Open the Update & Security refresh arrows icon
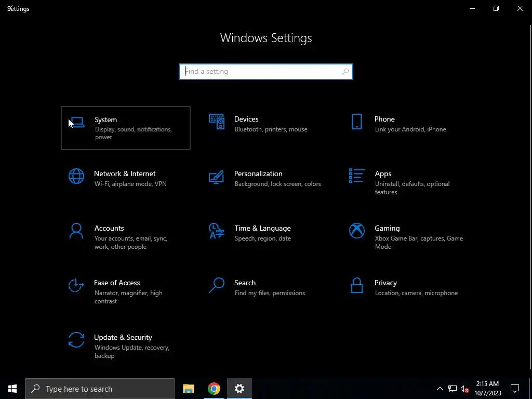 click(x=76, y=340)
